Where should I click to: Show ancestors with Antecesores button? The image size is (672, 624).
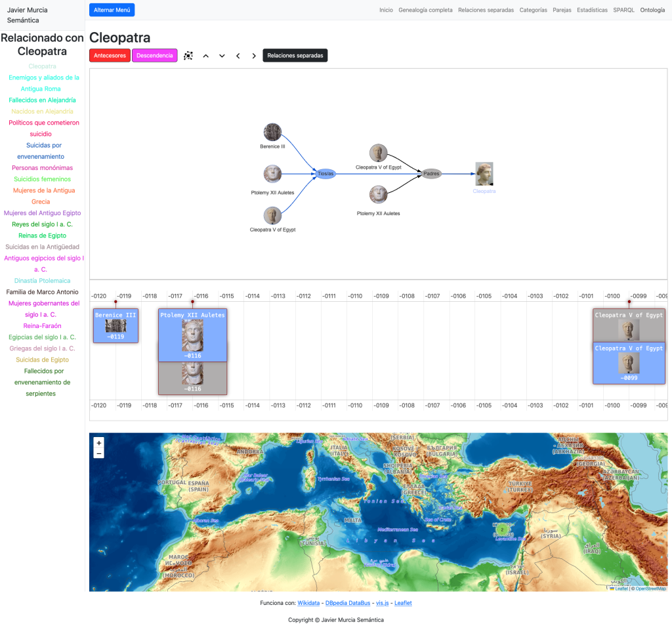[x=110, y=56]
